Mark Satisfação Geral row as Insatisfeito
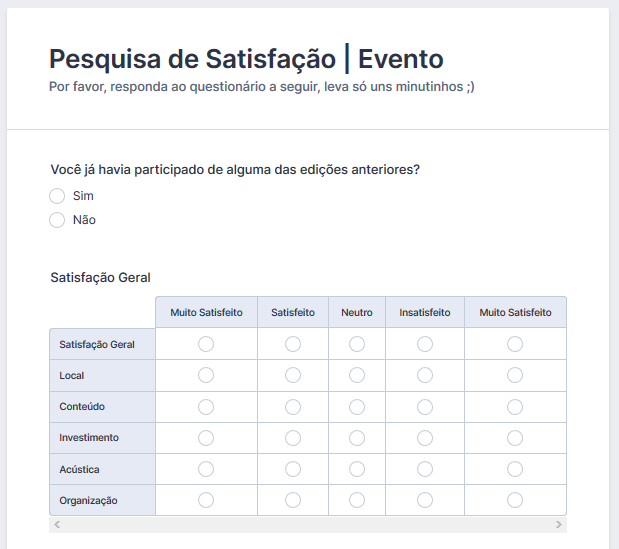Viewport: 619px width, 549px height. (425, 344)
